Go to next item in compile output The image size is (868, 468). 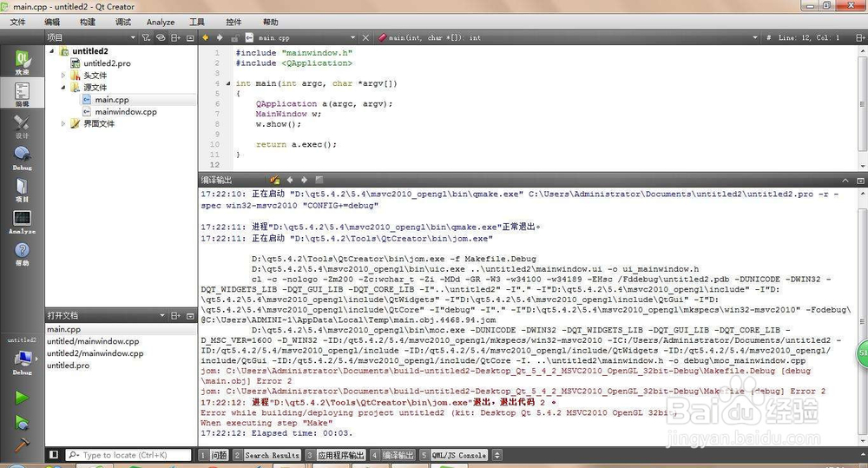coord(304,180)
